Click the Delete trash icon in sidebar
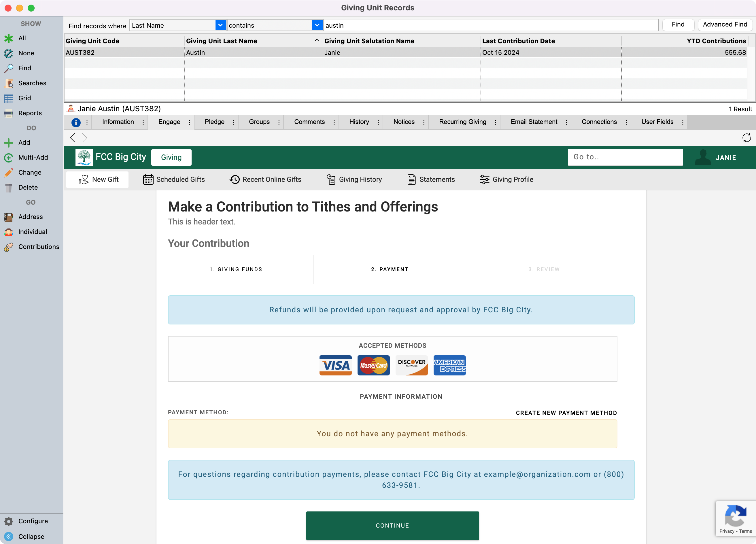Image resolution: width=756 pixels, height=544 pixels. (x=9, y=187)
